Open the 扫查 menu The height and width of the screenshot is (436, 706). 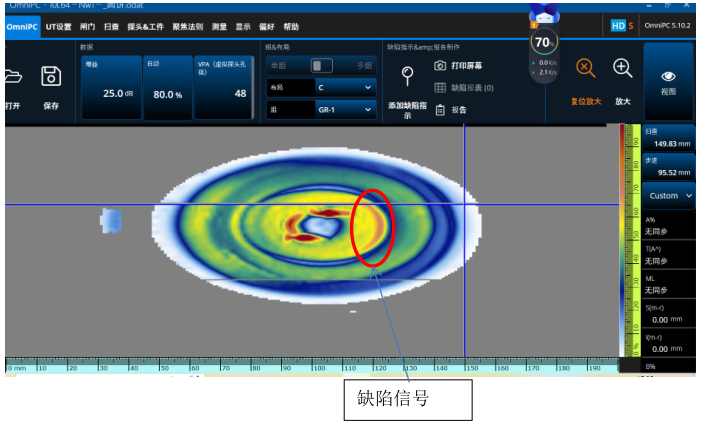coord(111,27)
